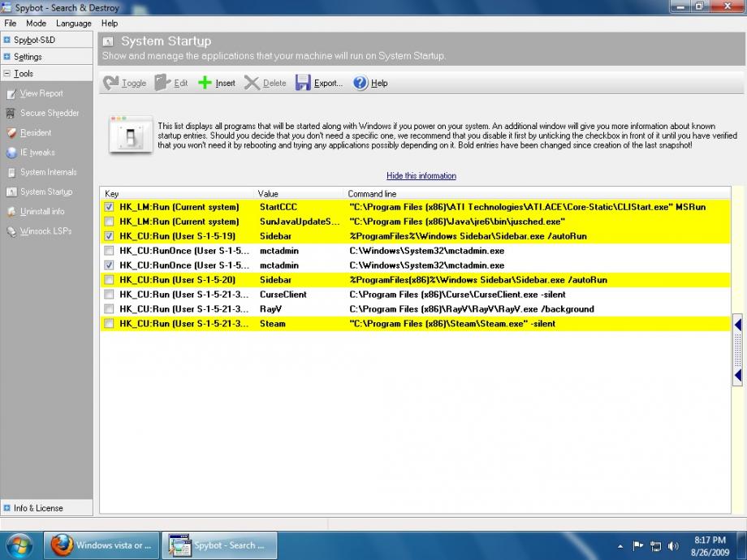The height and width of the screenshot is (560, 747).
Task: Insert a new startup entry
Action: (x=217, y=83)
